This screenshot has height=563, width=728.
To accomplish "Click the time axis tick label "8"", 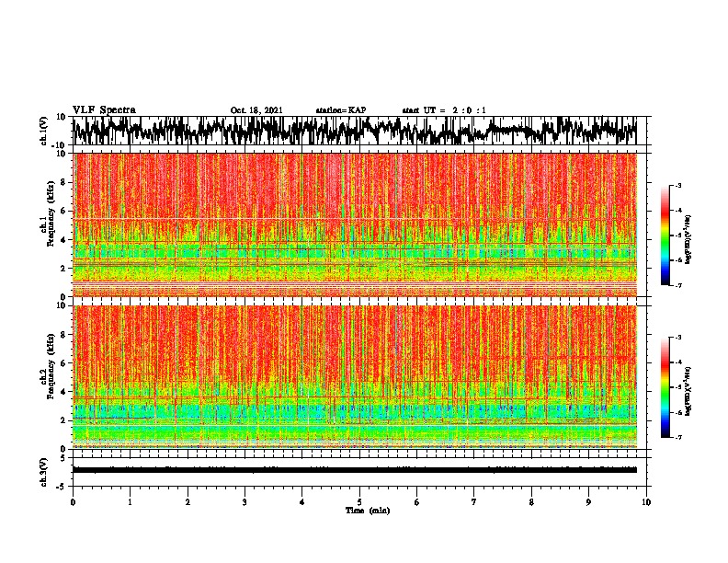I will coord(531,502).
